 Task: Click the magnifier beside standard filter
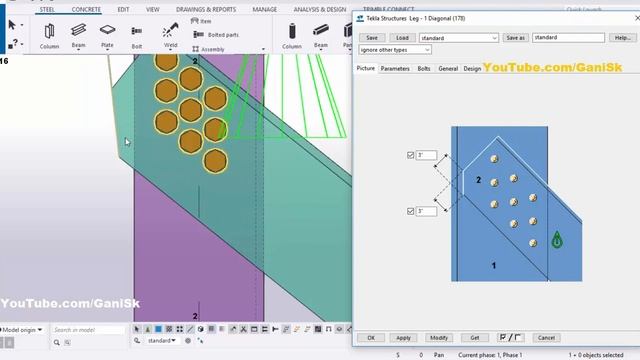tap(137, 340)
